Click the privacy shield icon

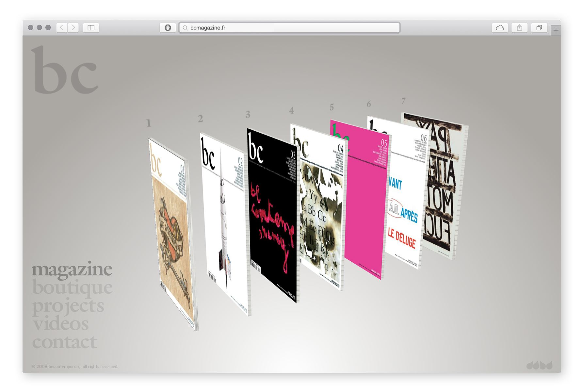tap(168, 28)
